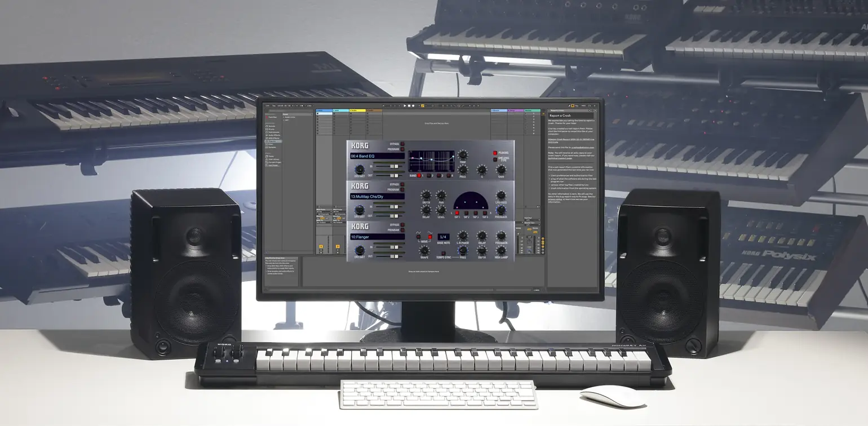Select Tap 1 on the Multitap effect
The width and height of the screenshot is (868, 426).
click(457, 213)
